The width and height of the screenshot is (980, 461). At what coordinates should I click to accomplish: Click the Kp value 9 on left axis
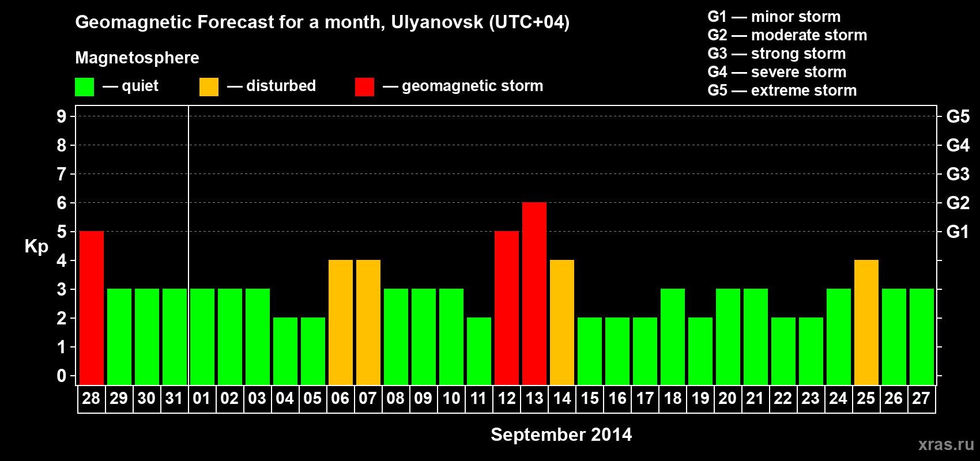[62, 116]
